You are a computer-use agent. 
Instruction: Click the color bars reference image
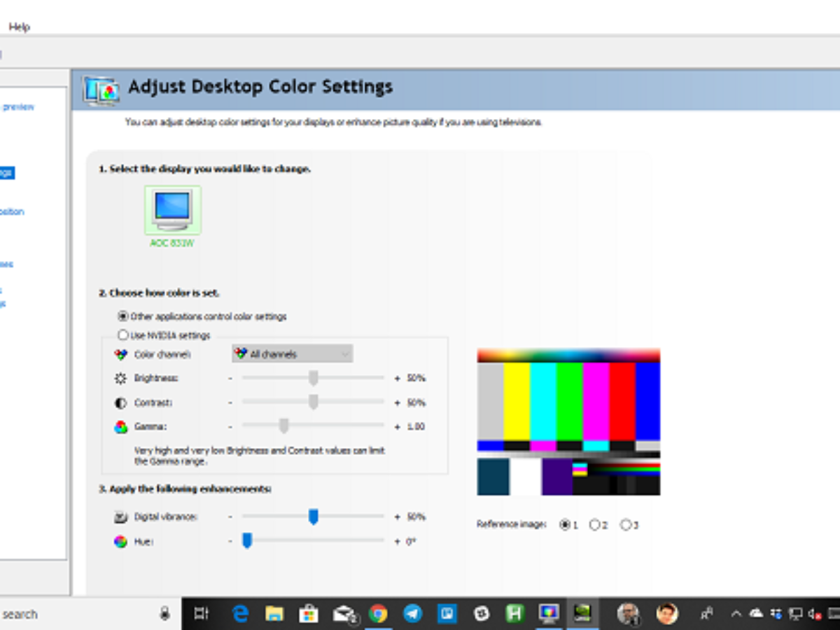[568, 421]
